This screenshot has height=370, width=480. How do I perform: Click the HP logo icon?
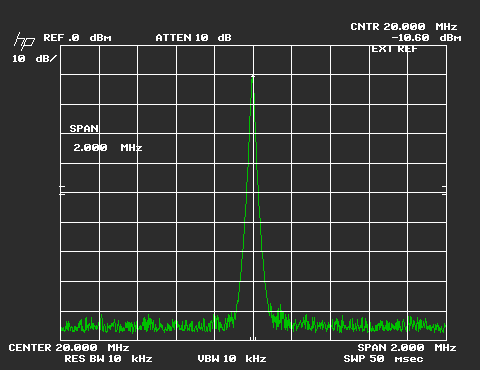[x=24, y=41]
